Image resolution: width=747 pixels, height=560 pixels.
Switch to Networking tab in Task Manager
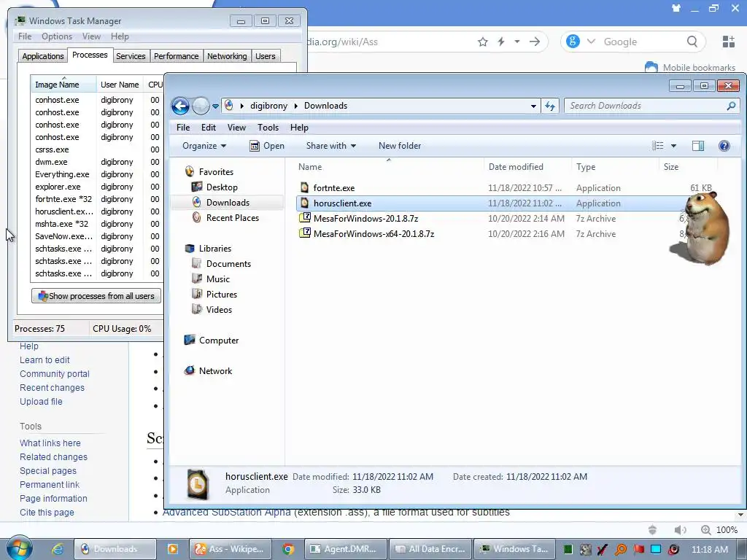point(227,56)
